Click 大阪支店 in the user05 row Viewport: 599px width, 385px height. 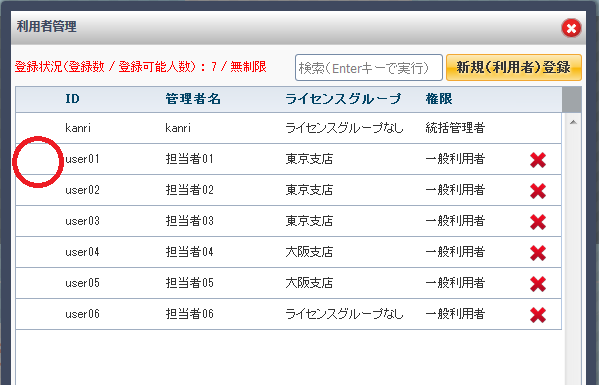(x=309, y=283)
